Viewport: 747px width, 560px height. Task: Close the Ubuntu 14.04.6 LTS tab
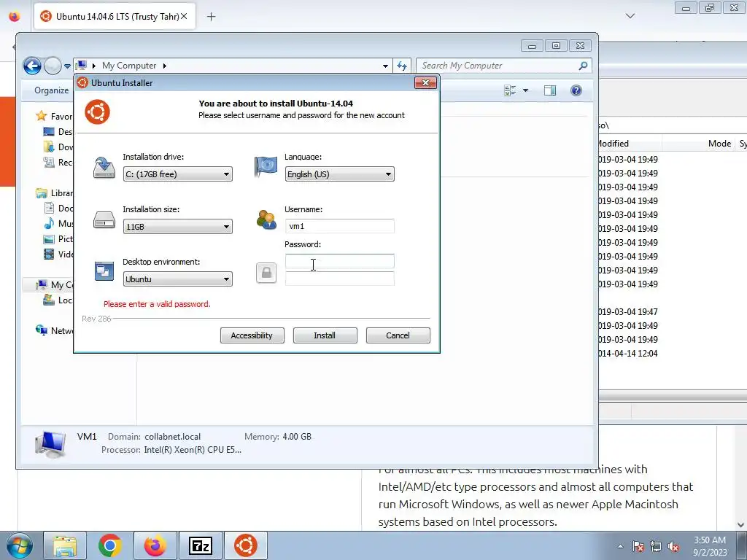184,16
